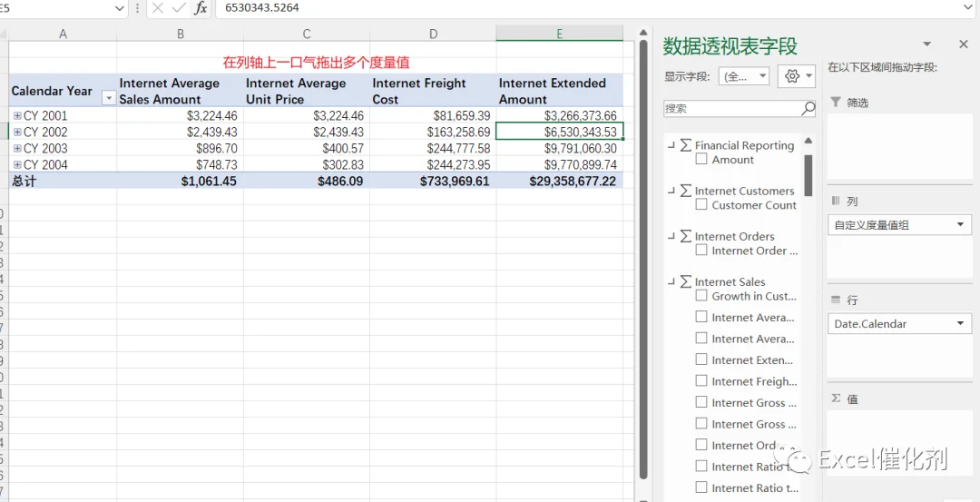The image size is (980, 502).
Task: Select cell showing $163,258.69
Action: 433,132
